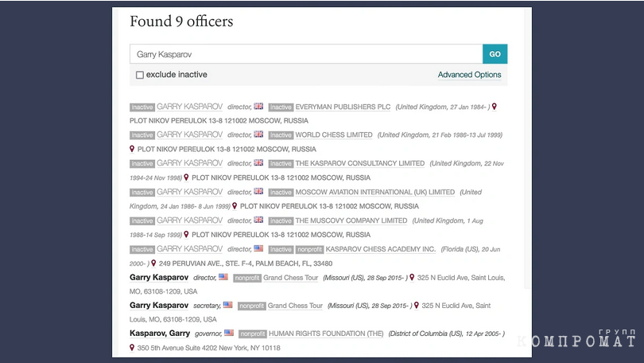Open GARRY KASPAROV officer for Kasparov Consultancy

click(x=190, y=163)
